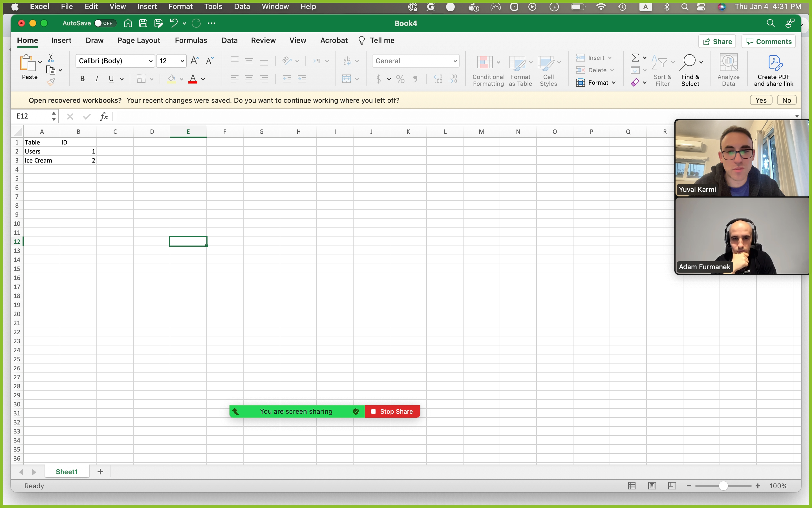Click the Comma Style icon

[x=415, y=79]
